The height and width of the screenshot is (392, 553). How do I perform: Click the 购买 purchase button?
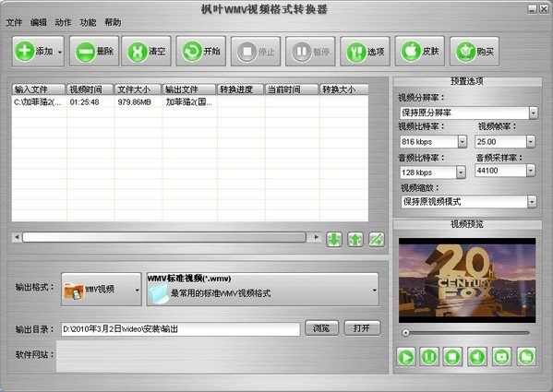pos(475,52)
